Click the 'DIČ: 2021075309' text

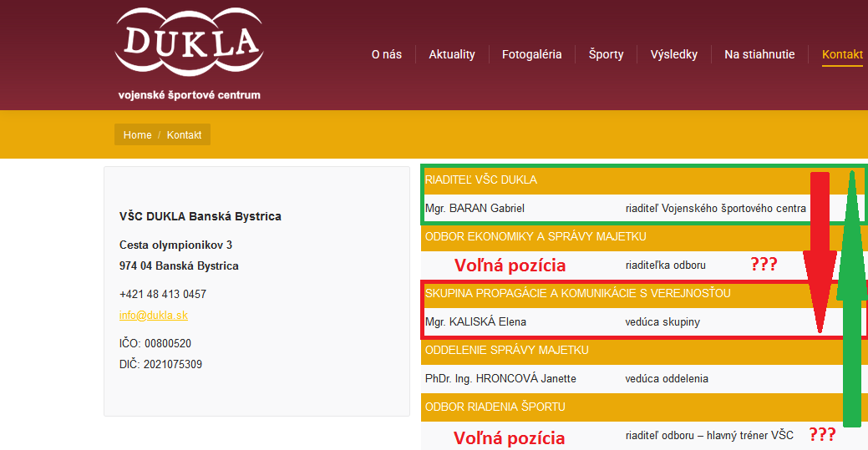[x=160, y=364]
